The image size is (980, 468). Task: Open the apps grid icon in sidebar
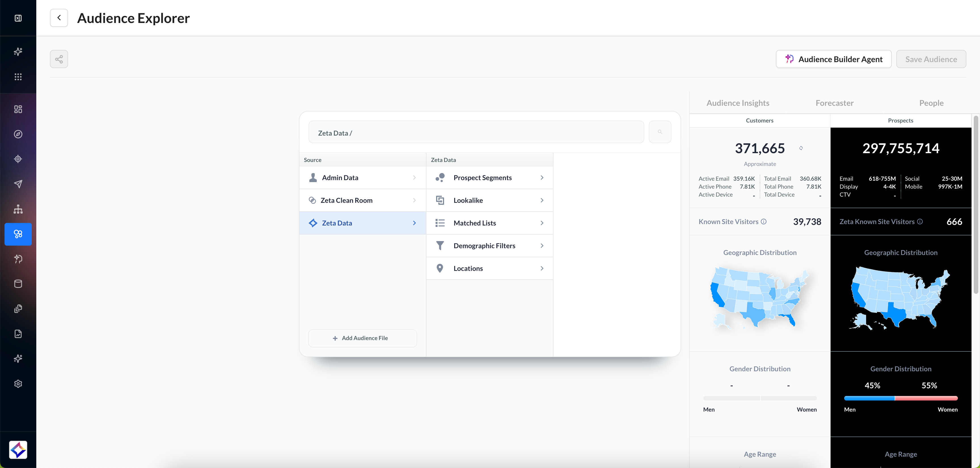[x=18, y=77]
